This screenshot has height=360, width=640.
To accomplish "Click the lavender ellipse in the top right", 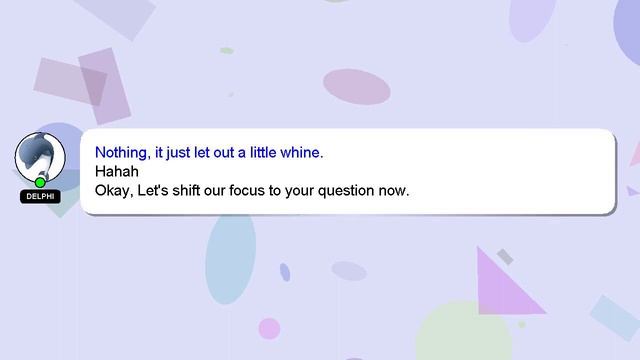I will point(533,18).
